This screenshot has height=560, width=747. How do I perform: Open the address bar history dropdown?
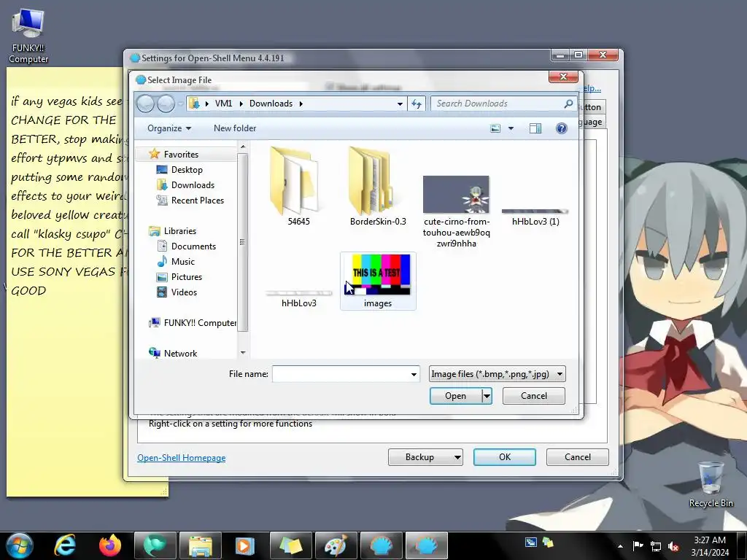point(400,104)
